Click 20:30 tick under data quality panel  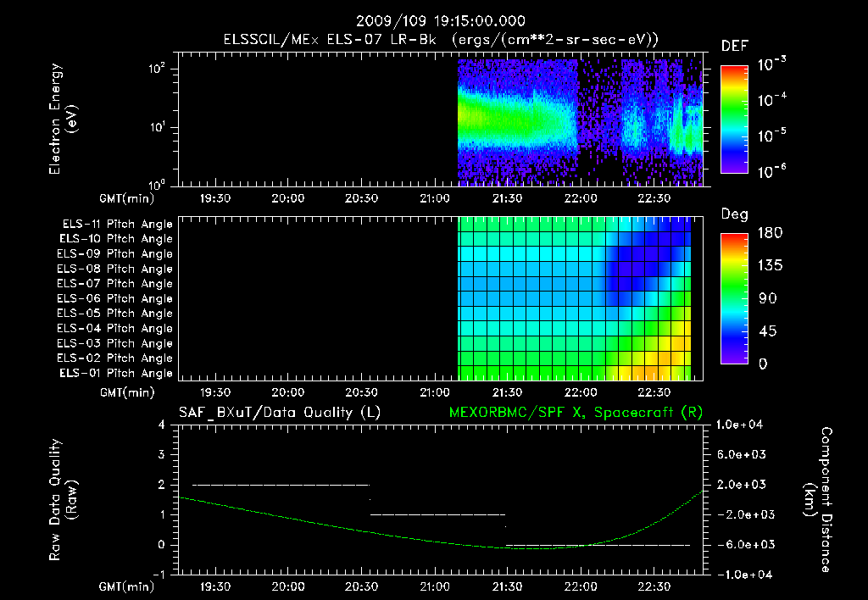(x=361, y=586)
